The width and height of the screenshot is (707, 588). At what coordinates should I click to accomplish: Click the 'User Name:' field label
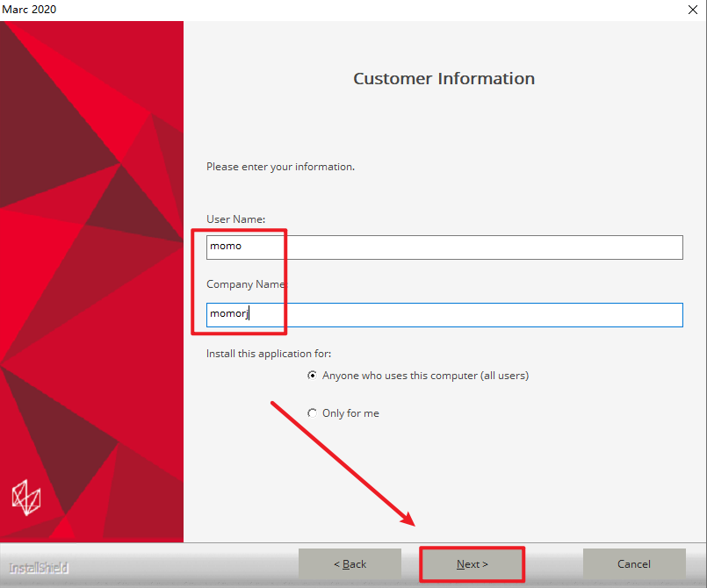click(235, 219)
